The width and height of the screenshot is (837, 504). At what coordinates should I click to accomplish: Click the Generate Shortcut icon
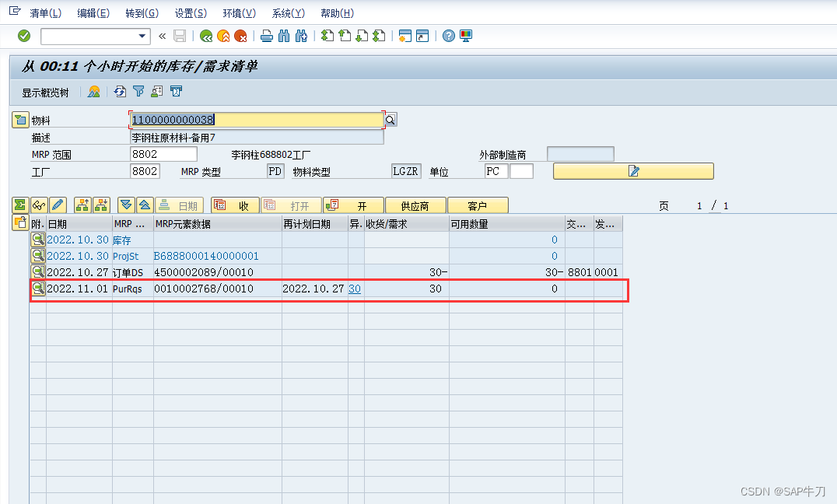pos(422,36)
